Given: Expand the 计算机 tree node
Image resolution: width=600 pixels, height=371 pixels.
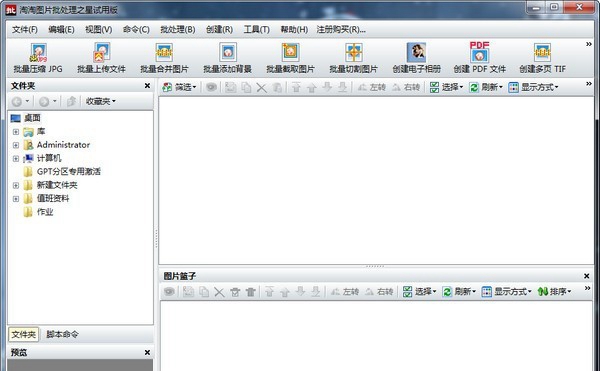Looking at the screenshot, I should pyautogui.click(x=16, y=158).
